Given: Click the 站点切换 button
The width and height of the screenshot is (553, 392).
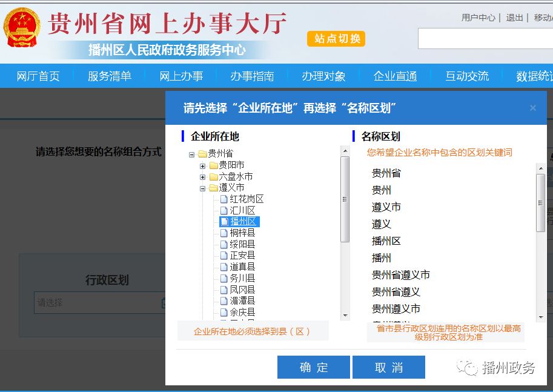Looking at the screenshot, I should pyautogui.click(x=337, y=39).
